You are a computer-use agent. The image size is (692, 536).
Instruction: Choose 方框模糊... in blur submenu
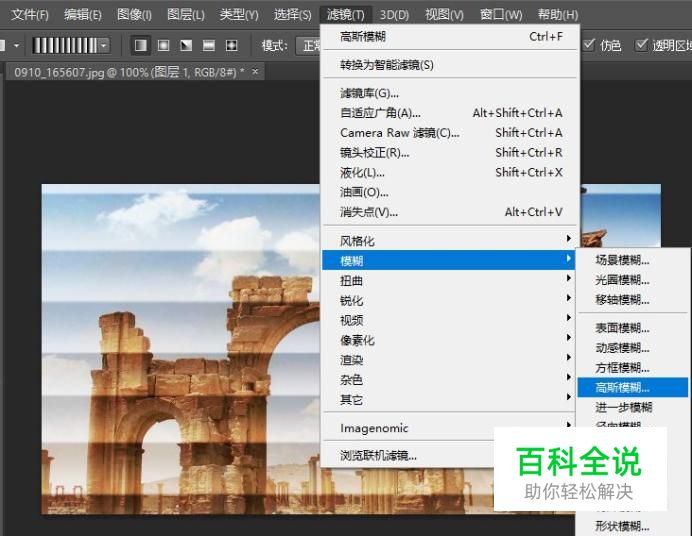click(x=632, y=367)
